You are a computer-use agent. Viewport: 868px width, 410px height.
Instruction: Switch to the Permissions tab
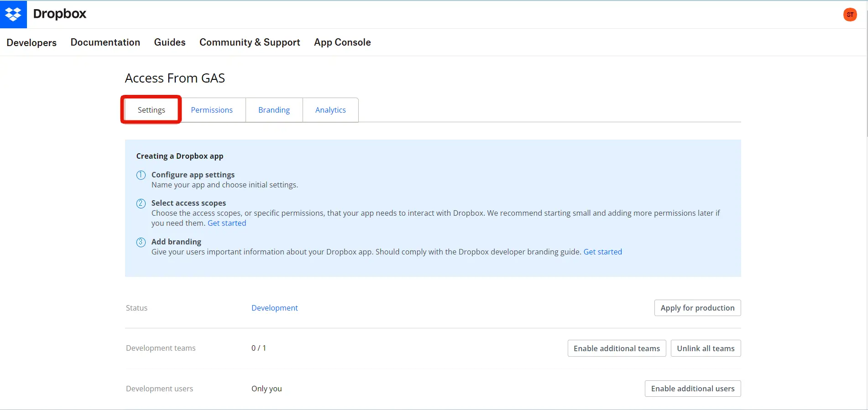tap(212, 110)
